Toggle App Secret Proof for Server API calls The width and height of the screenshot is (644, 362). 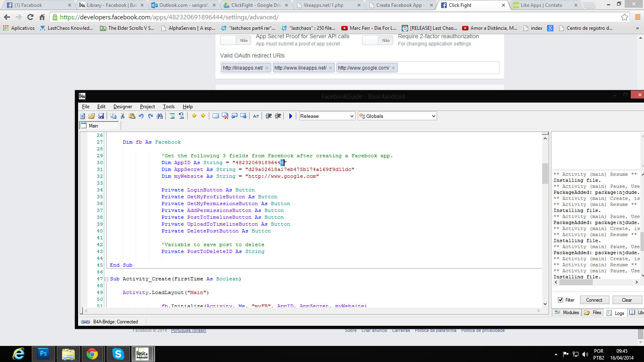tap(235, 40)
